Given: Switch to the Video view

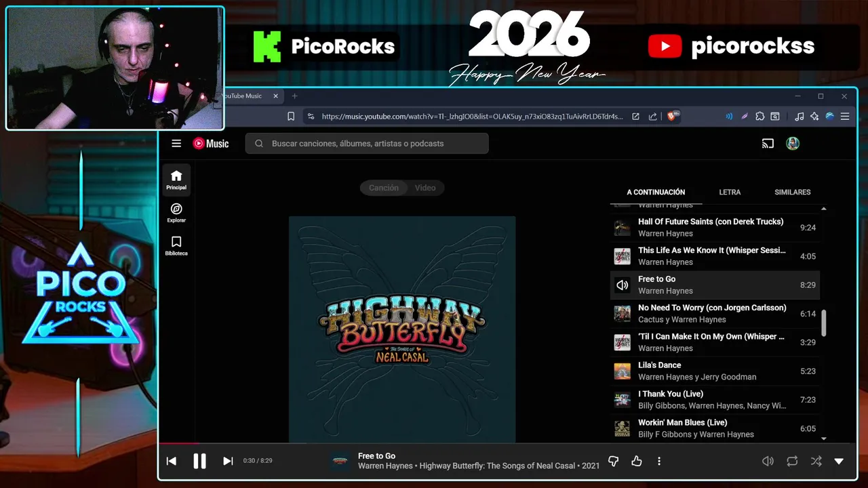Looking at the screenshot, I should point(425,188).
